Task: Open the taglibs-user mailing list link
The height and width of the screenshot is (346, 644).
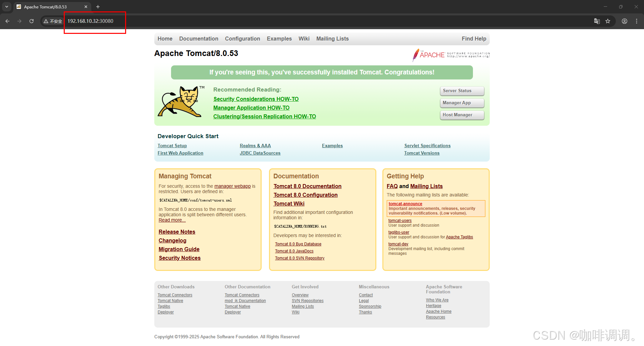Action: 399,232
